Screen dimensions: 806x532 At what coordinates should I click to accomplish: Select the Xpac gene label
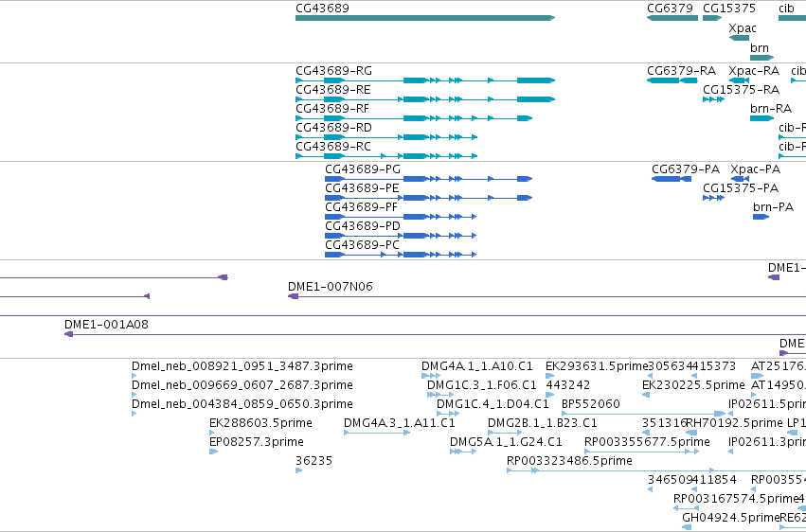[x=743, y=27]
